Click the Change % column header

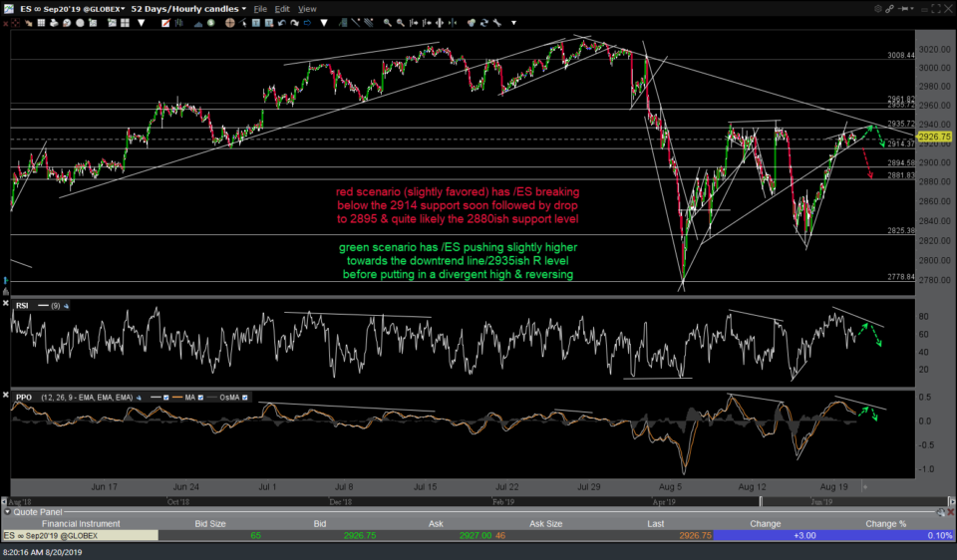click(885, 523)
